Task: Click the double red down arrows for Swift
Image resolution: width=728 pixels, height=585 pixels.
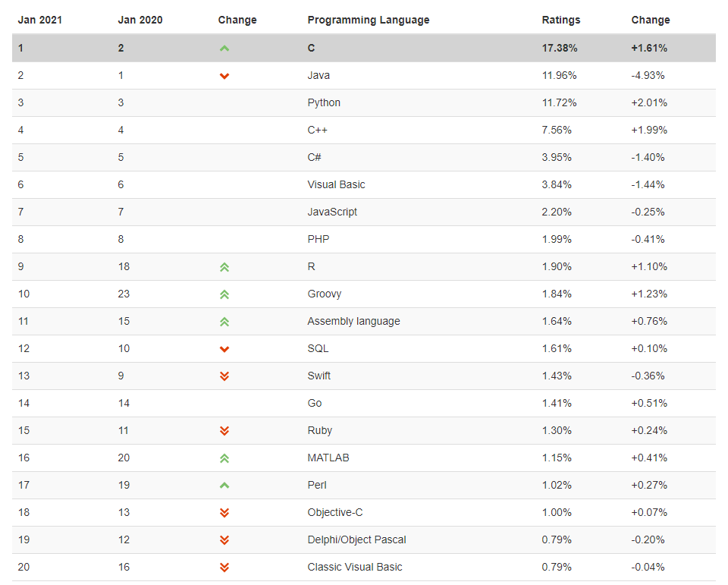Action: (224, 376)
